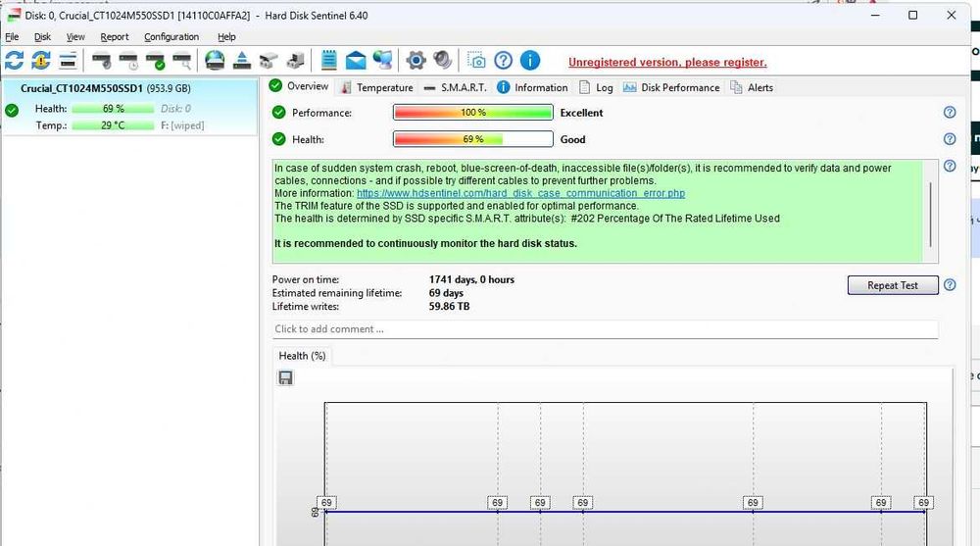Click the disk with green checkmark icon
The height and width of the screenshot is (546, 980).
click(x=155, y=61)
